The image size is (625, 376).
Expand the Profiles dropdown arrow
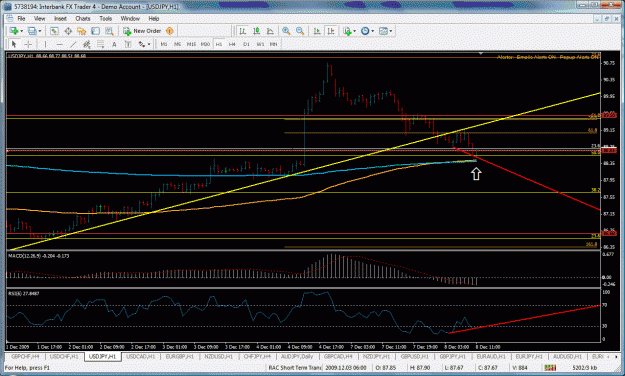coord(39,31)
